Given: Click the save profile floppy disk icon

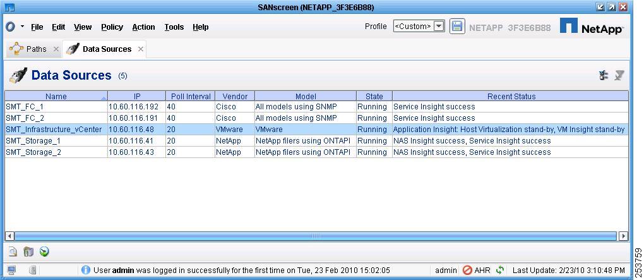Looking at the screenshot, I should (x=456, y=27).
